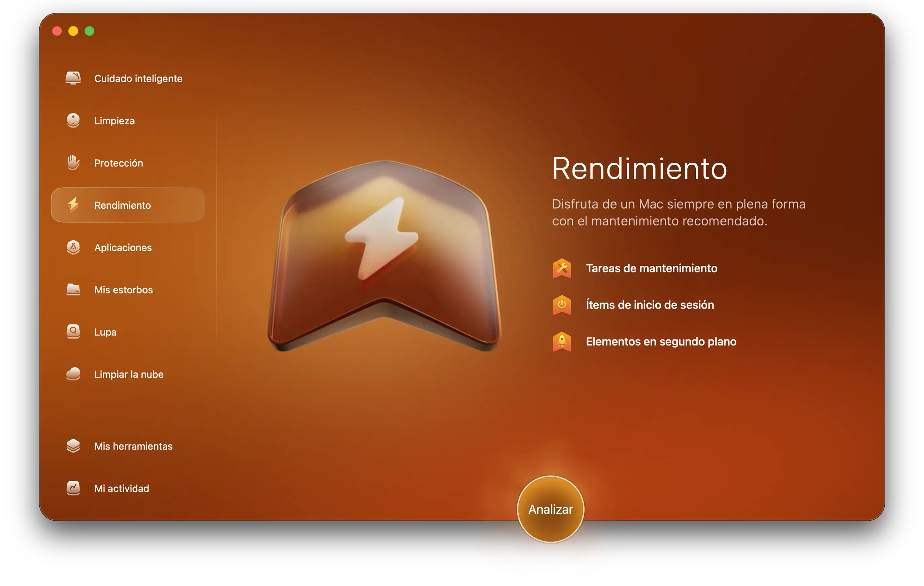Screen dimensions: 924x586
Task: Open Protección via the hand icon
Action: click(x=73, y=163)
